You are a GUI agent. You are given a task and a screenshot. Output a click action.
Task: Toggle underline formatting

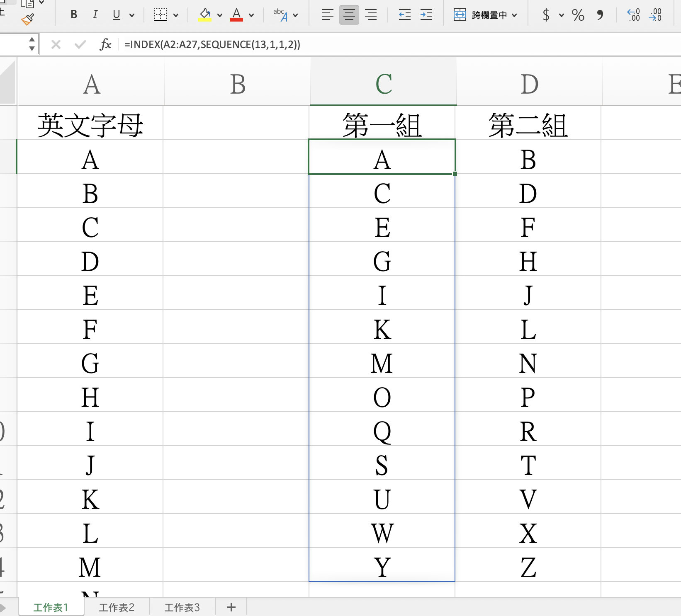click(x=117, y=15)
